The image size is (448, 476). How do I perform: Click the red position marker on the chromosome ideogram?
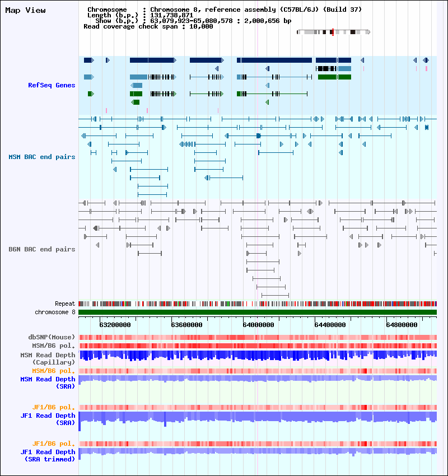[x=333, y=32]
